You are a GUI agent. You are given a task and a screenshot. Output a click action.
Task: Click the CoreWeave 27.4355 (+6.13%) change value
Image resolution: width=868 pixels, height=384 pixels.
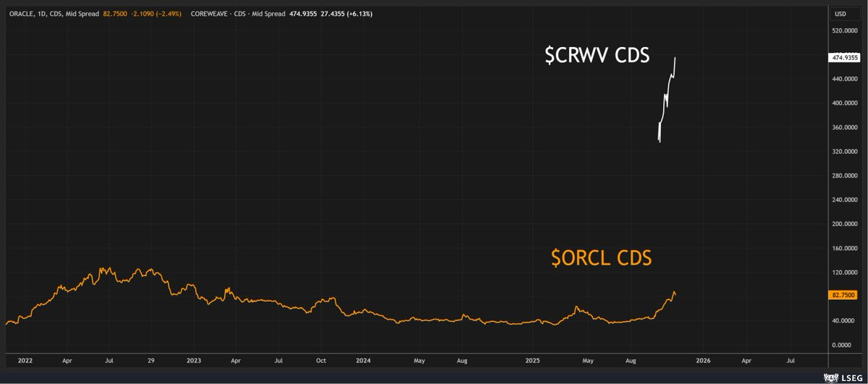(348, 13)
